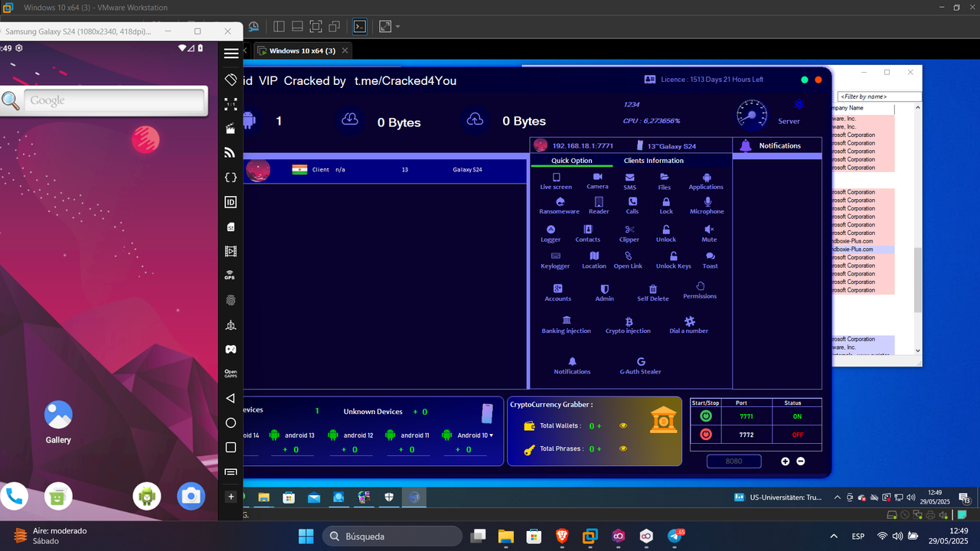The height and width of the screenshot is (551, 980).
Task: Switch to the Clients Information tab
Action: click(654, 161)
